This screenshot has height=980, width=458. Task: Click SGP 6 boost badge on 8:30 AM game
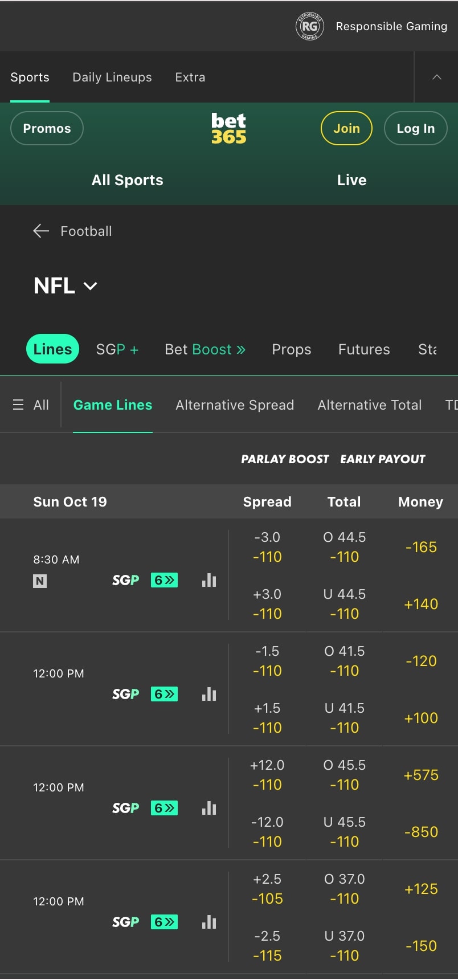(x=164, y=580)
